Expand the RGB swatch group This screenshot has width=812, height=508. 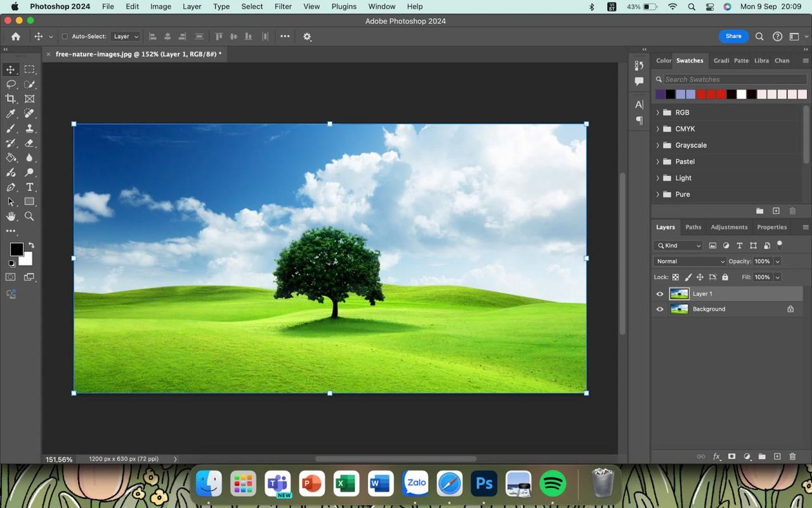click(x=658, y=112)
